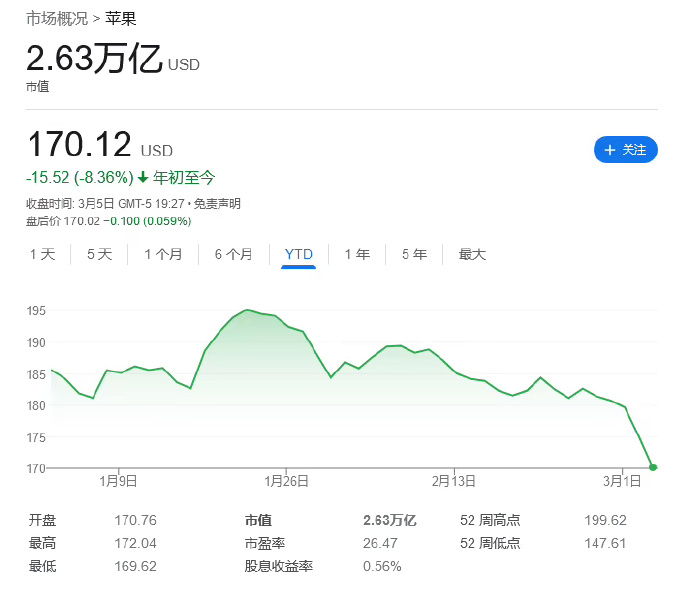Select the 5 天 range tab

(x=99, y=254)
